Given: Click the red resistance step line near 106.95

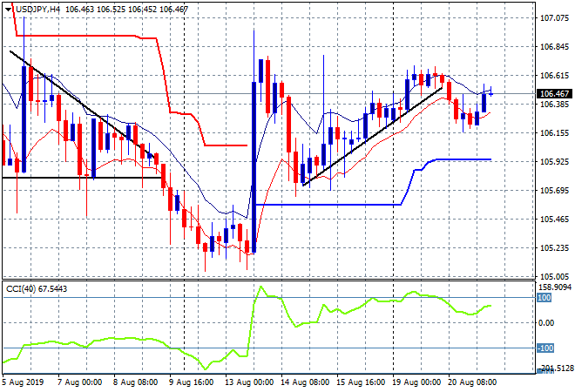Looking at the screenshot, I should [x=76, y=36].
